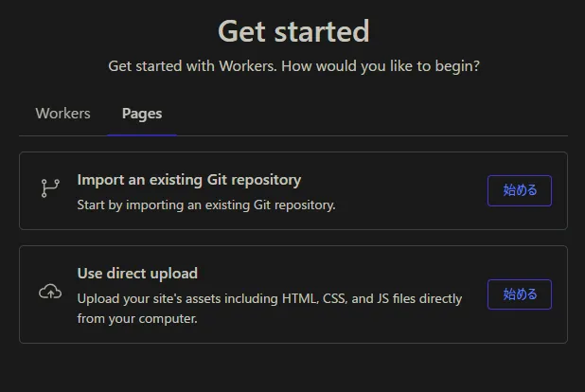
Task: Click the "How would you like to begin?" subtitle
Action: (x=397, y=67)
